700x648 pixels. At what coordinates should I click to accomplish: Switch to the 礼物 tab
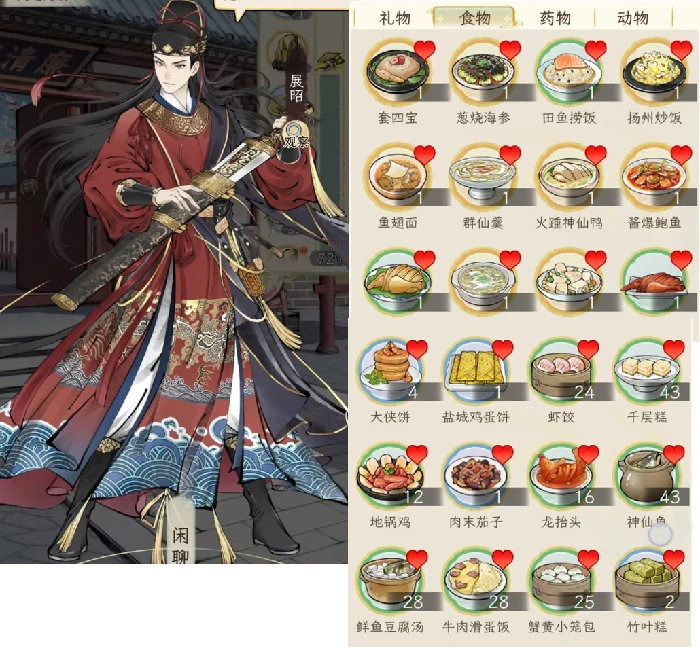pos(395,18)
